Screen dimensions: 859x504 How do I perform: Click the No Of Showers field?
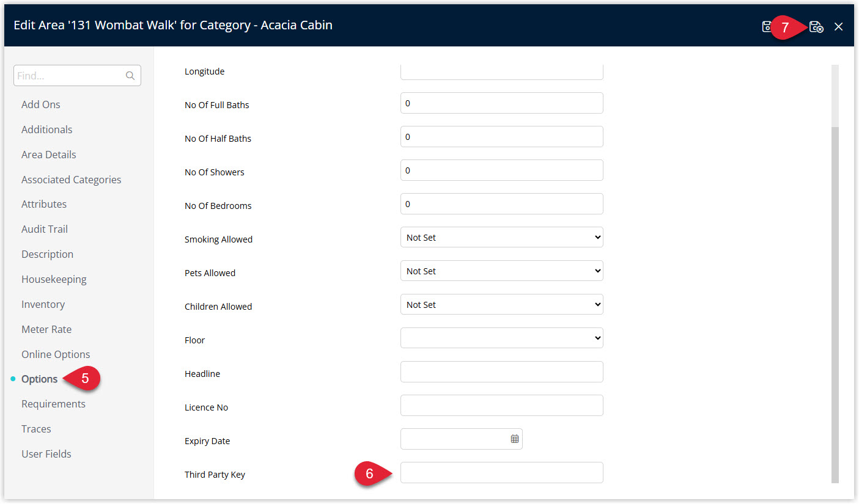pyautogui.click(x=502, y=170)
